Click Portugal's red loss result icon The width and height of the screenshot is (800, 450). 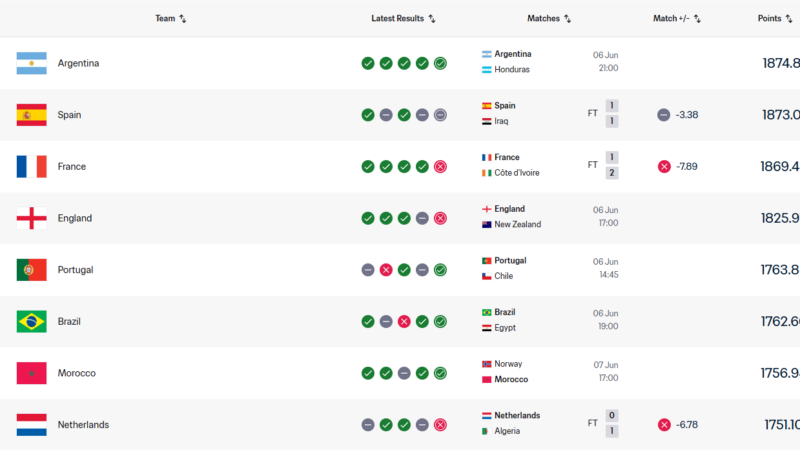pos(386,270)
